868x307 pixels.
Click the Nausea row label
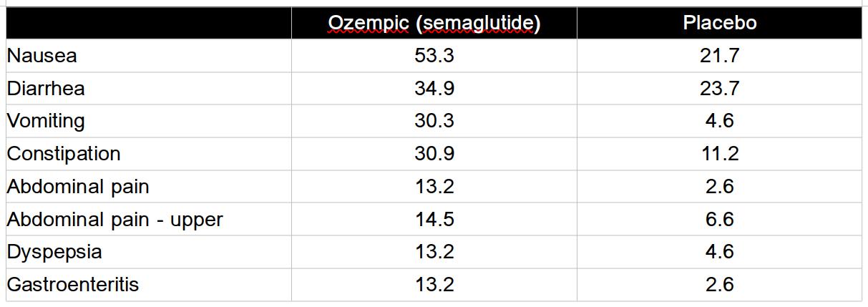point(42,56)
